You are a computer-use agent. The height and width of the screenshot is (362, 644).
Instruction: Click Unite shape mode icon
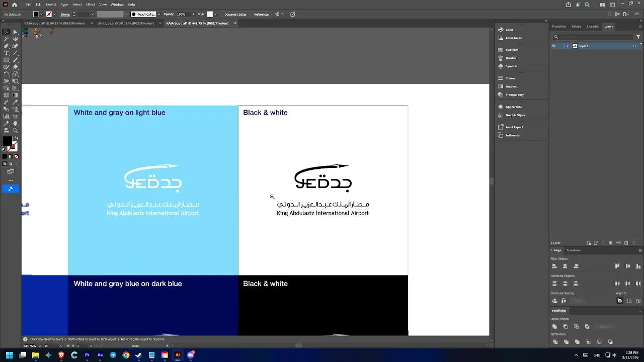tap(554, 327)
